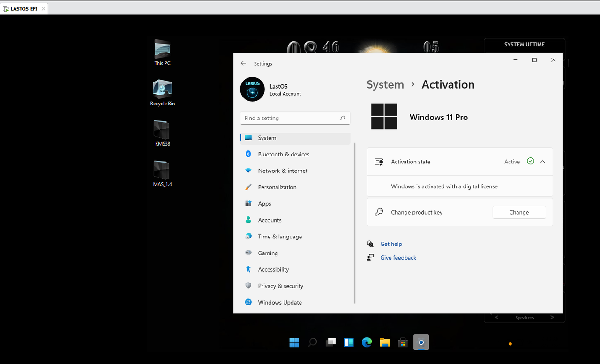The width and height of the screenshot is (600, 364).
Task: Open Privacy & security settings
Action: point(295,286)
